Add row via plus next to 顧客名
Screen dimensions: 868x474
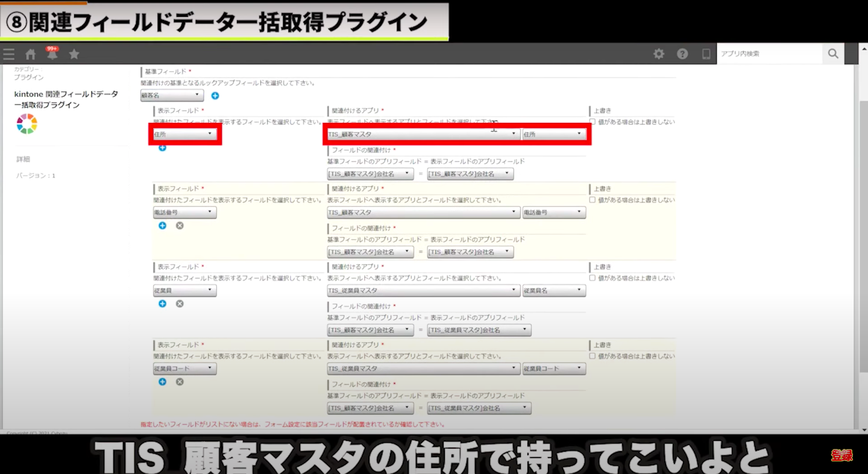[215, 96]
